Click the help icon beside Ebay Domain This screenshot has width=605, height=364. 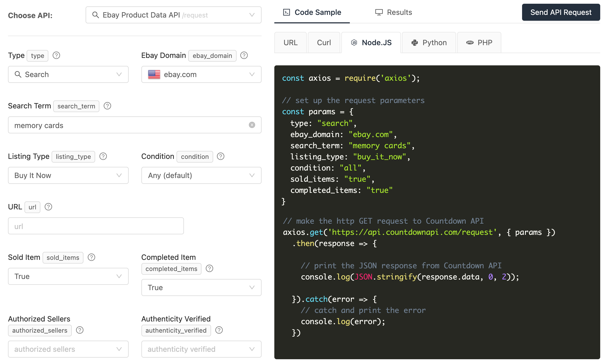point(244,56)
